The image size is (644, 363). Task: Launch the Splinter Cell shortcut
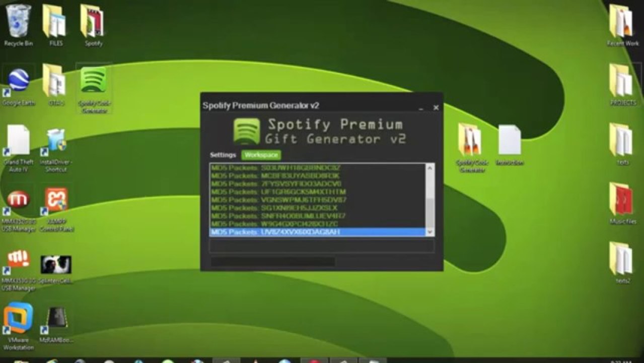pos(56,270)
